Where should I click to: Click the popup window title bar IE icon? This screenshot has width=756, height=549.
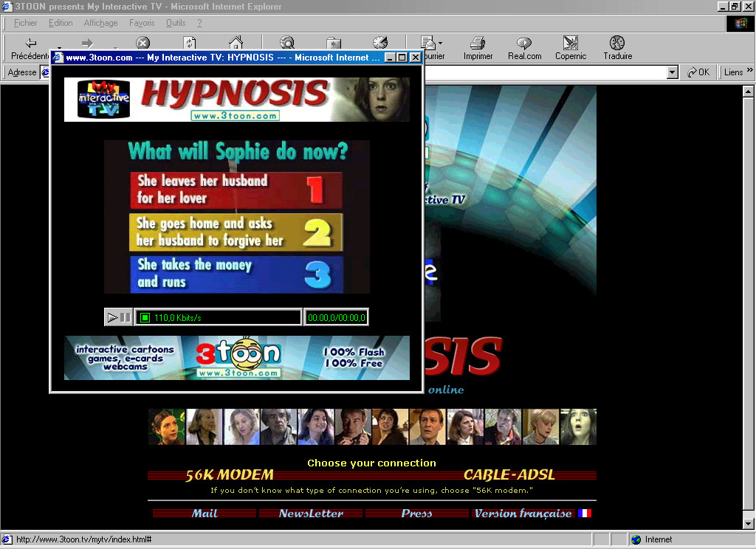(x=58, y=58)
